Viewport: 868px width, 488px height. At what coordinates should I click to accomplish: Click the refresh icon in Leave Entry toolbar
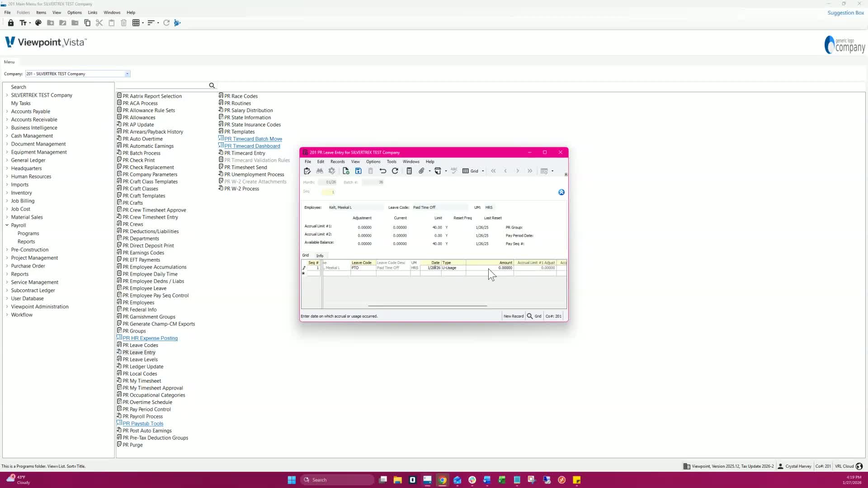tap(395, 171)
